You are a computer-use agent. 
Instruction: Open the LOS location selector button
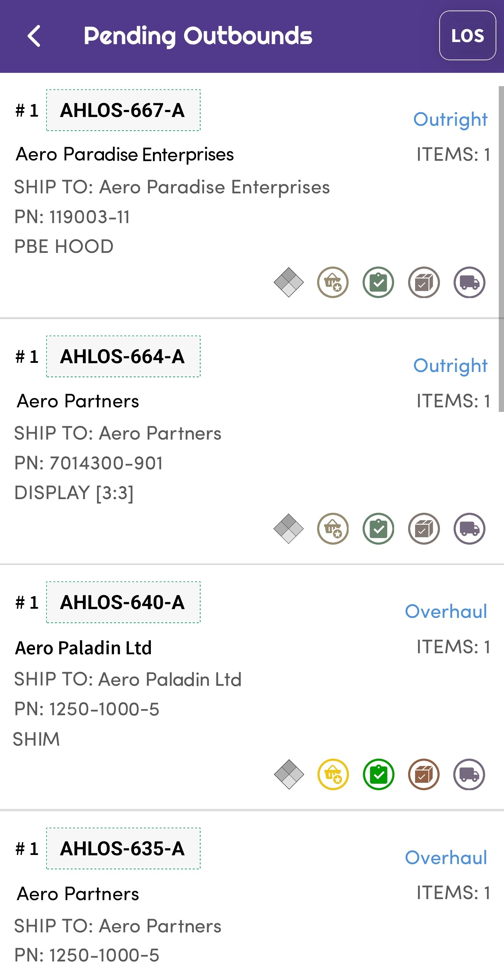(x=467, y=35)
